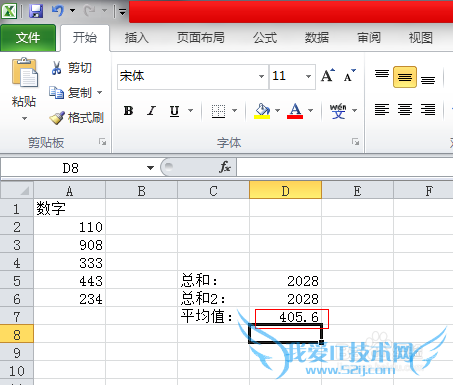Select cell with value 908
This screenshot has width=453, height=385.
click(69, 245)
